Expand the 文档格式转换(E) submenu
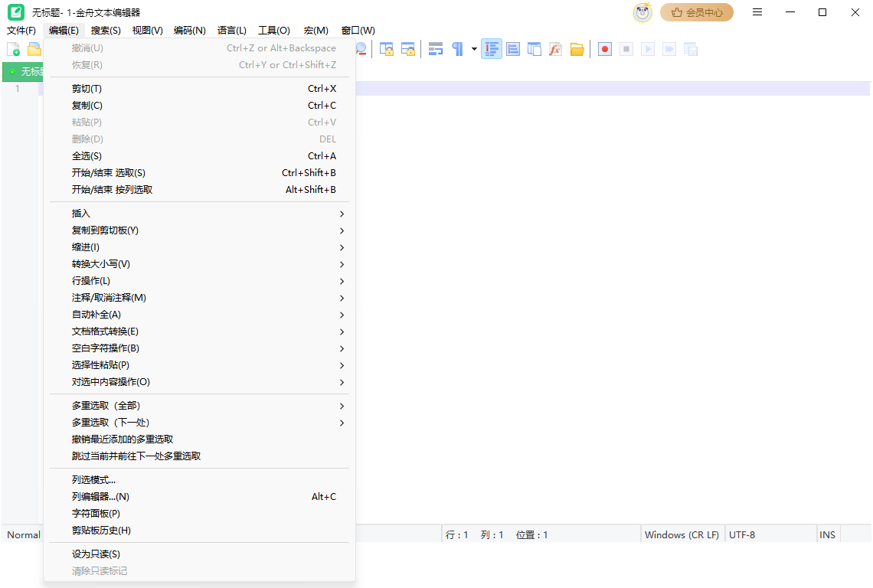Image resolution: width=873 pixels, height=588 pixels. [199, 332]
